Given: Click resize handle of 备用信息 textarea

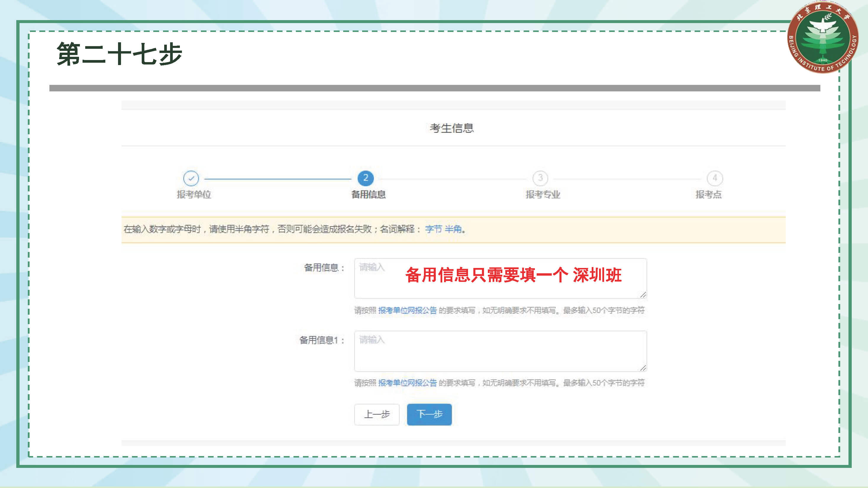Looking at the screenshot, I should click(x=643, y=295).
